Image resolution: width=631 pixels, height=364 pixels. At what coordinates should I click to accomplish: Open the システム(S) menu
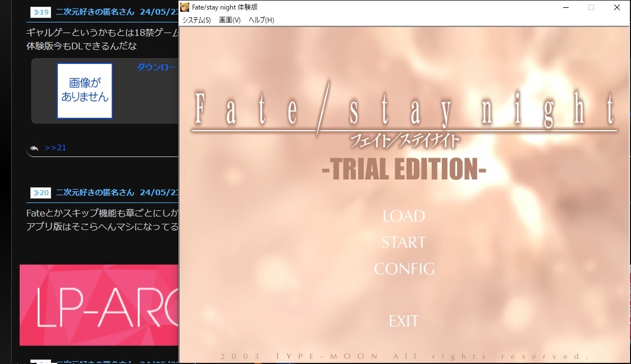coord(196,20)
